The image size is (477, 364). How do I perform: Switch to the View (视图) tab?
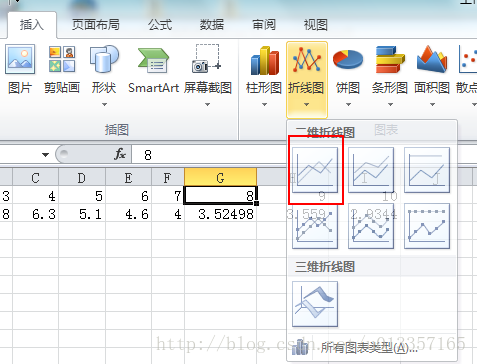point(315,25)
